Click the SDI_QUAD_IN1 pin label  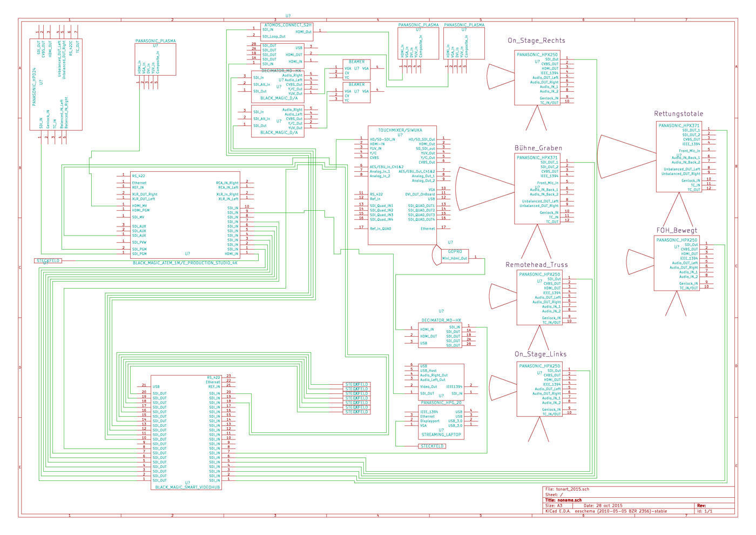[381, 206]
